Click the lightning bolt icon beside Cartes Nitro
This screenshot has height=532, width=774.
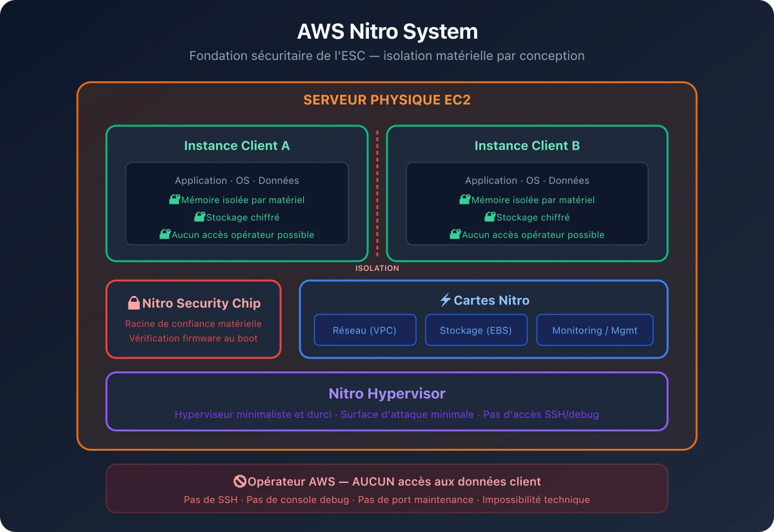click(445, 300)
